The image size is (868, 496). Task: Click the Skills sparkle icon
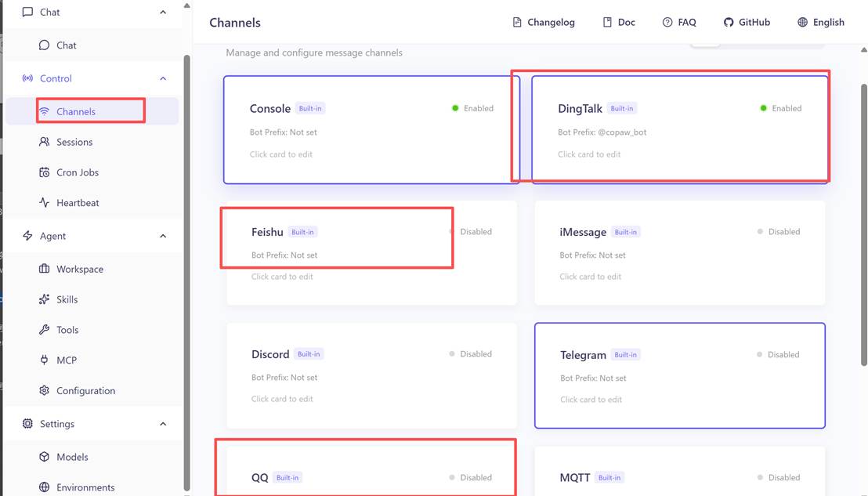coord(45,299)
